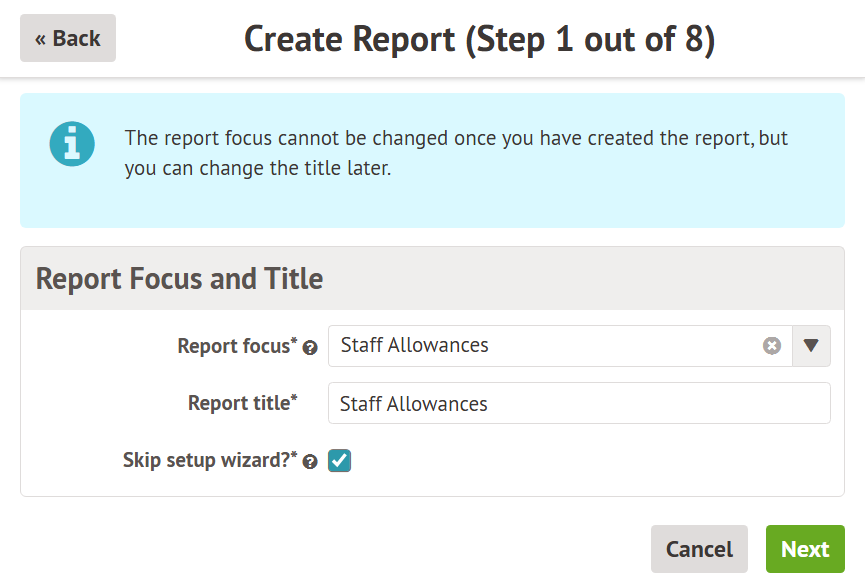The image size is (865, 586).
Task: Click the help icon beside Skip setup wizard
Action: click(310, 462)
